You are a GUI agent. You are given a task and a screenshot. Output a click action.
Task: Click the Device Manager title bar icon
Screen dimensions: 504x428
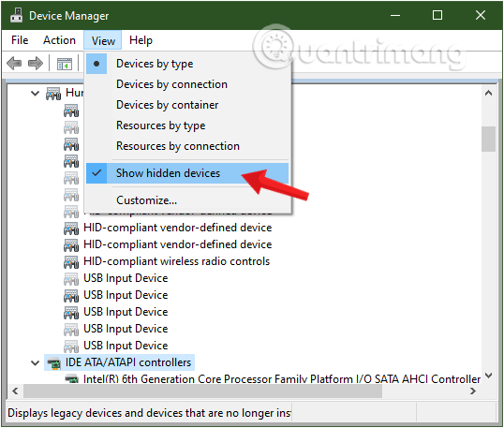tap(16, 15)
